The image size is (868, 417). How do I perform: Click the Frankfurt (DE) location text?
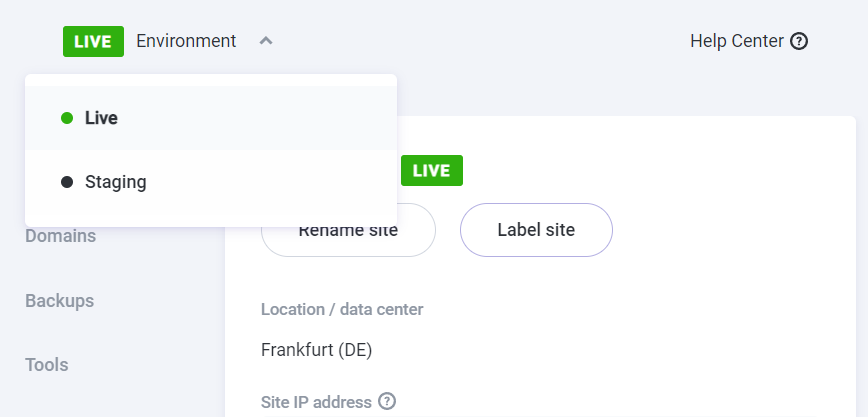tap(316, 350)
